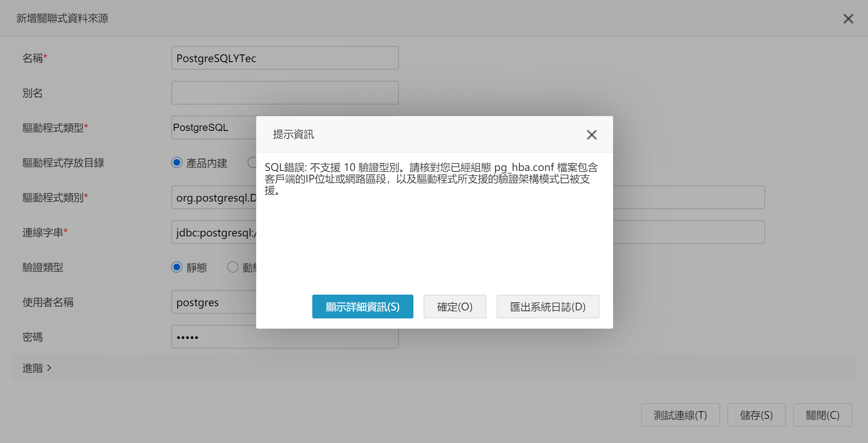Click the 連線字串 label
Viewport: 868px width, 443px height.
click(45, 233)
